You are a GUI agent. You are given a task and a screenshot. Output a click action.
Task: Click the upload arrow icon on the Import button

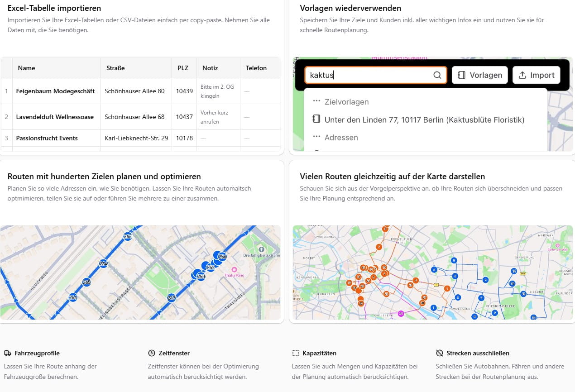point(522,75)
